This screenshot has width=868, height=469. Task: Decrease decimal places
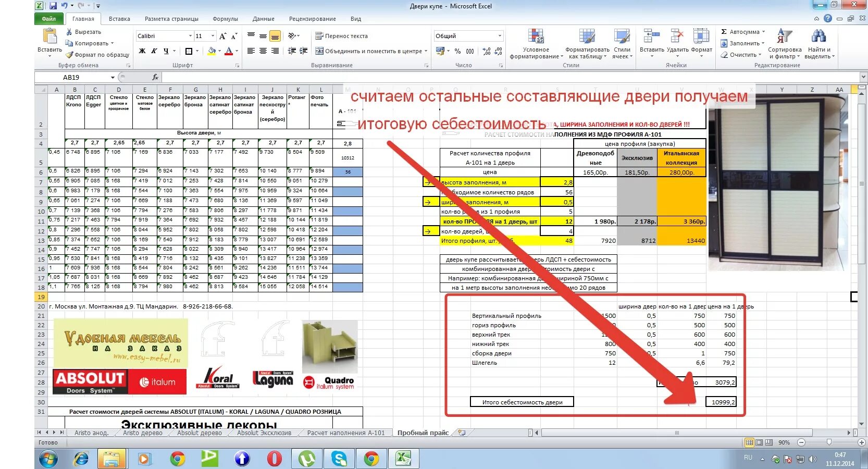pyautogui.click(x=499, y=51)
